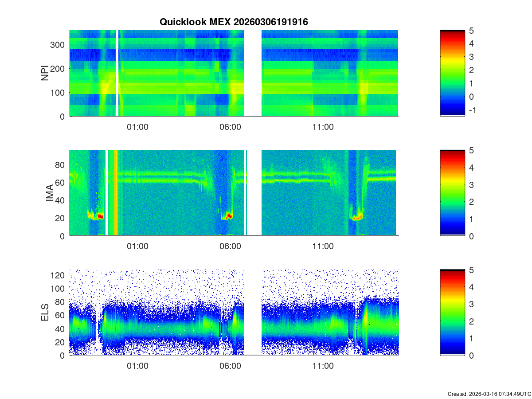Click the wide white data gap in NPI plot

tap(253, 73)
